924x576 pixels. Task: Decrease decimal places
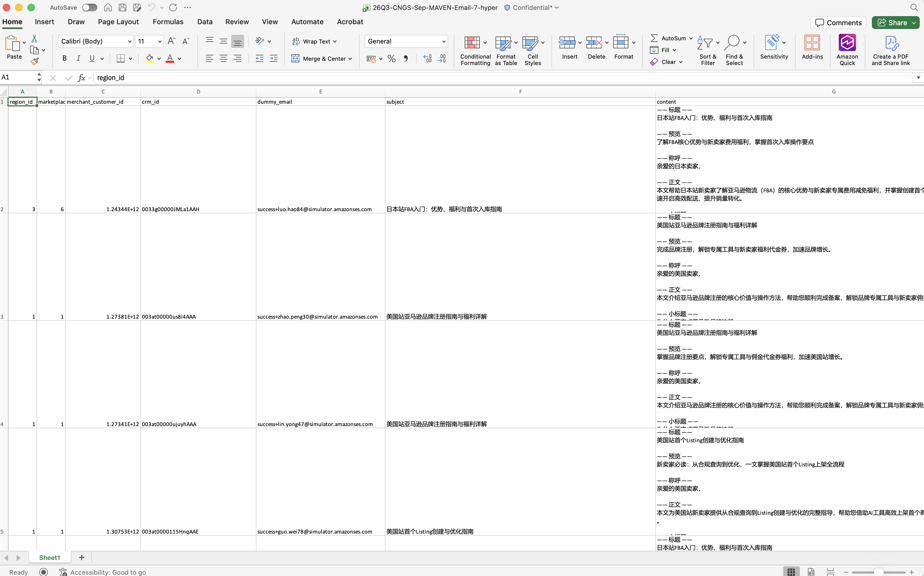tap(442, 58)
